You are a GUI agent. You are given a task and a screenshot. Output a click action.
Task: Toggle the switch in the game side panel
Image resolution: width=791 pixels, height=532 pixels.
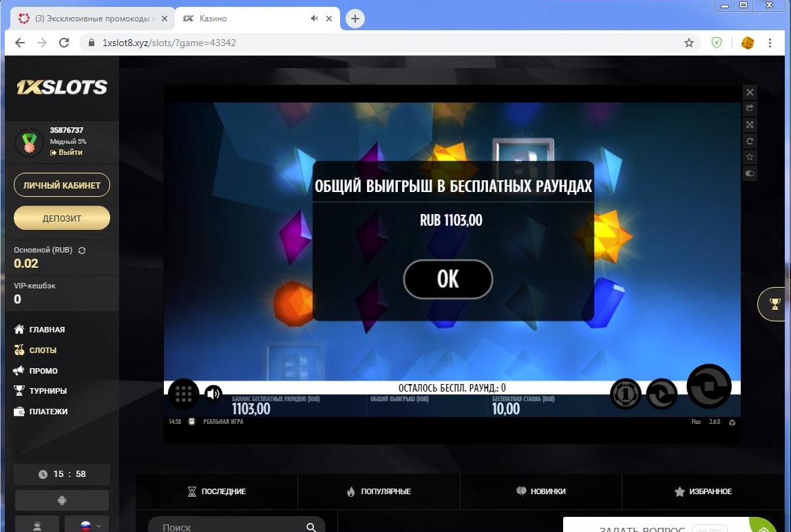750,173
